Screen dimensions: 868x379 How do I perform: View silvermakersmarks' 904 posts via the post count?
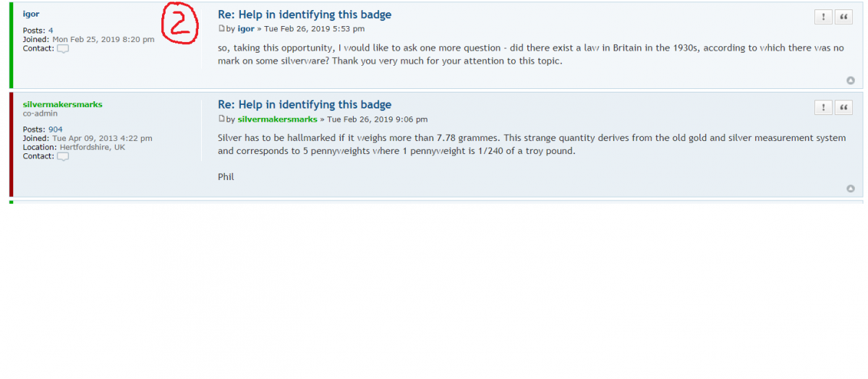(56, 129)
